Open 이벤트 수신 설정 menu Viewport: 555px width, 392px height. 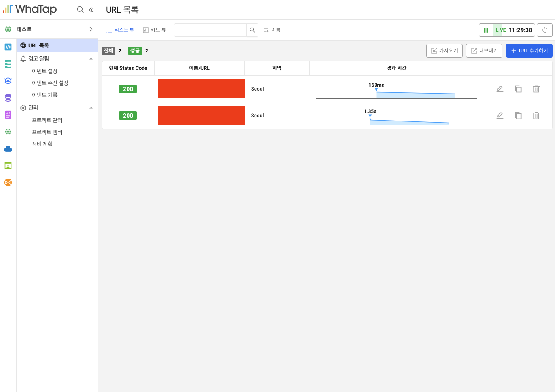50,83
